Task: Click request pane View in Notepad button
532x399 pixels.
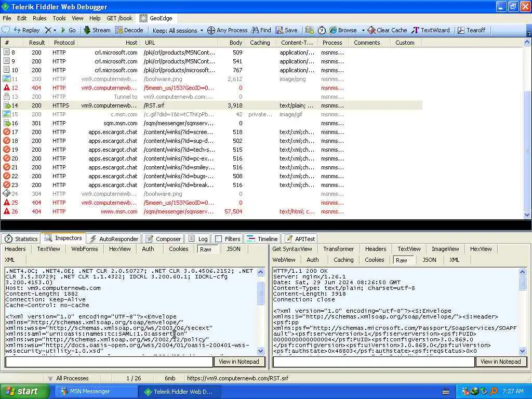Action: (x=239, y=362)
